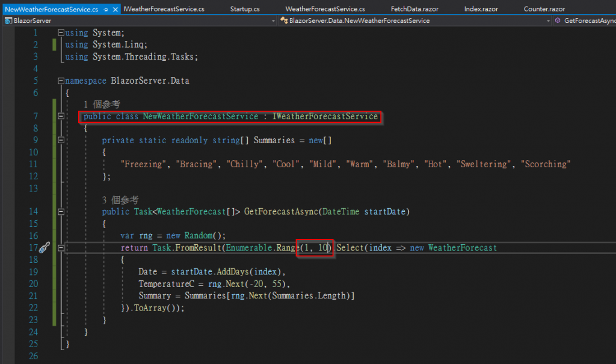Click the DateTime parameter type on line 14

click(x=340, y=212)
